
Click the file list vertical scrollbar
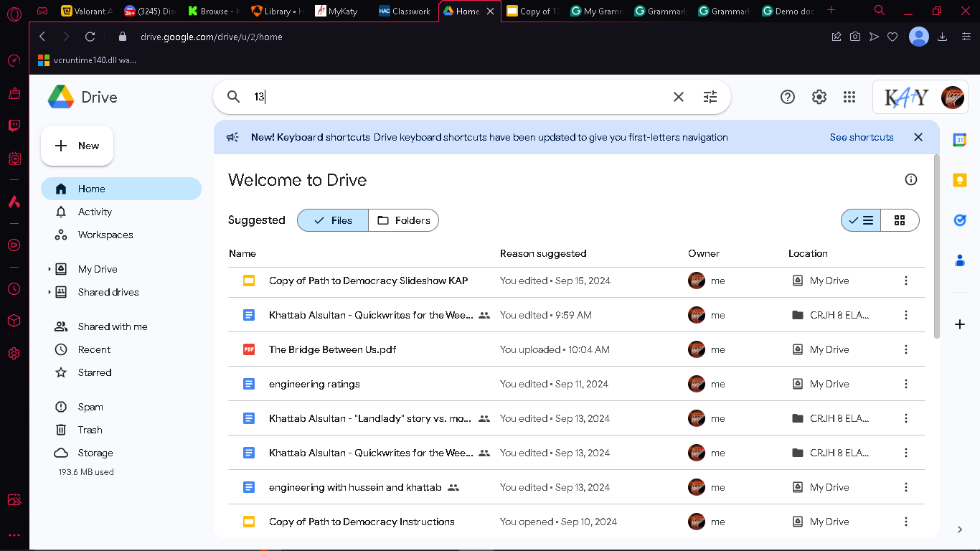point(936,247)
